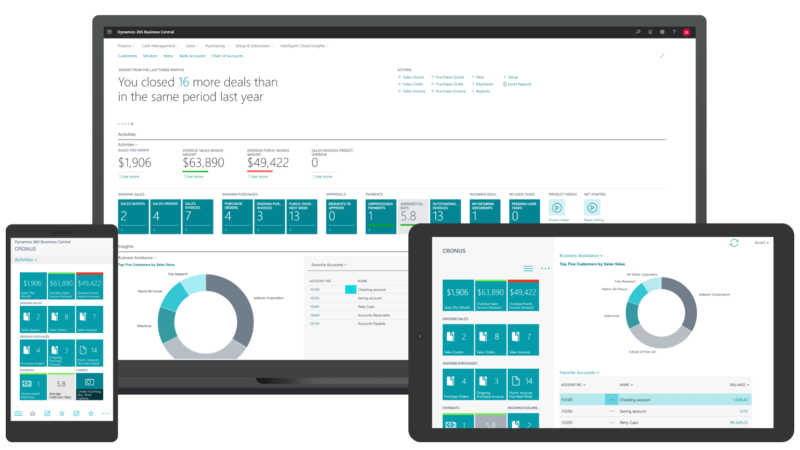Sort by Name column on tablet

tap(626, 385)
